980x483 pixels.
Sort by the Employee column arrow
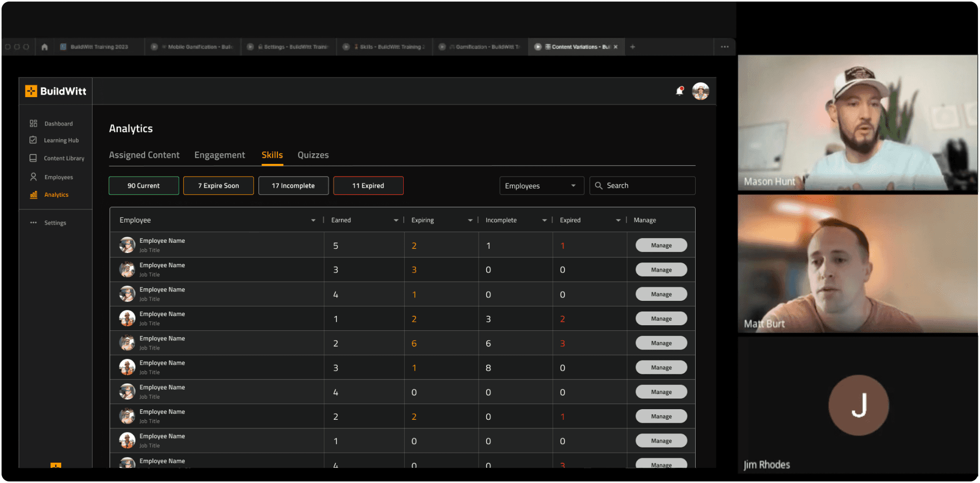pyautogui.click(x=313, y=221)
